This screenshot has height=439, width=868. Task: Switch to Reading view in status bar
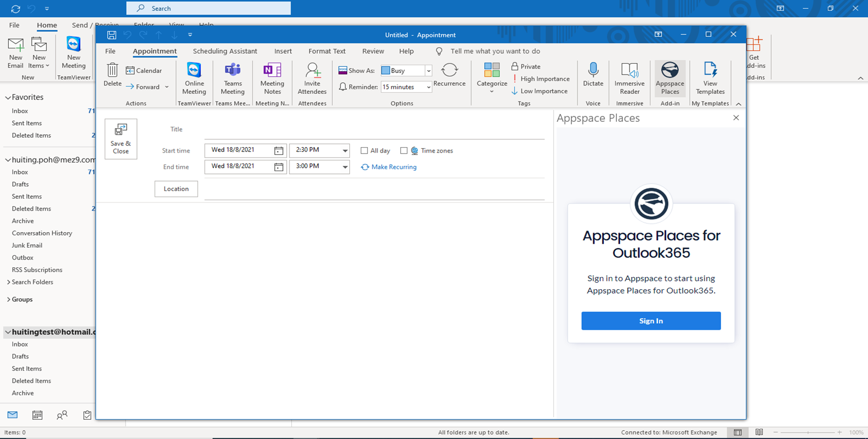[x=759, y=432]
